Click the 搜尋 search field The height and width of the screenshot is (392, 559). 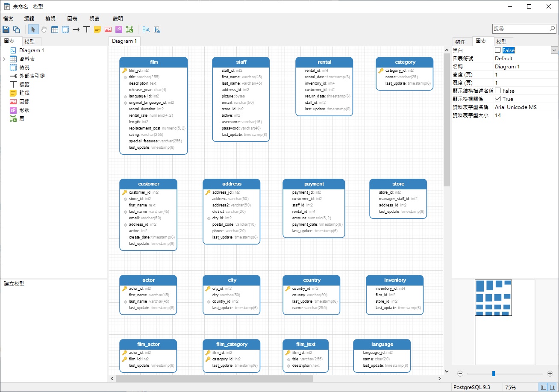(x=521, y=29)
